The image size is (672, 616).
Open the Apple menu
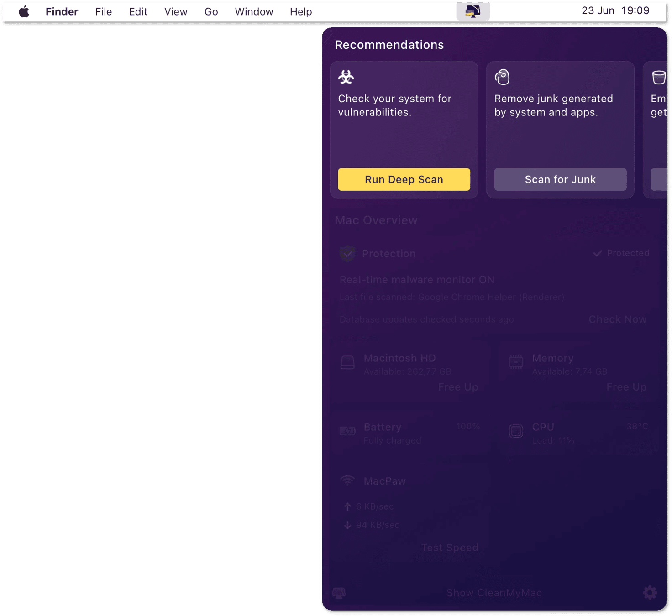tap(24, 11)
